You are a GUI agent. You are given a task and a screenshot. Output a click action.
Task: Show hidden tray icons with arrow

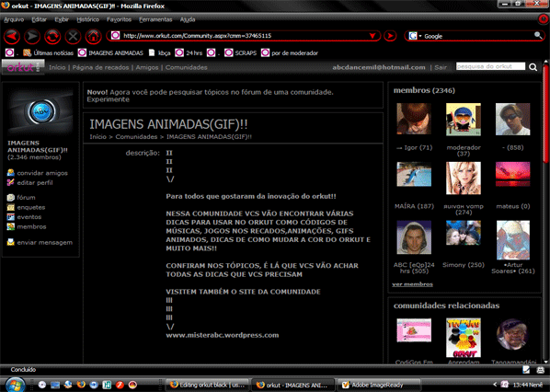pos(495,385)
